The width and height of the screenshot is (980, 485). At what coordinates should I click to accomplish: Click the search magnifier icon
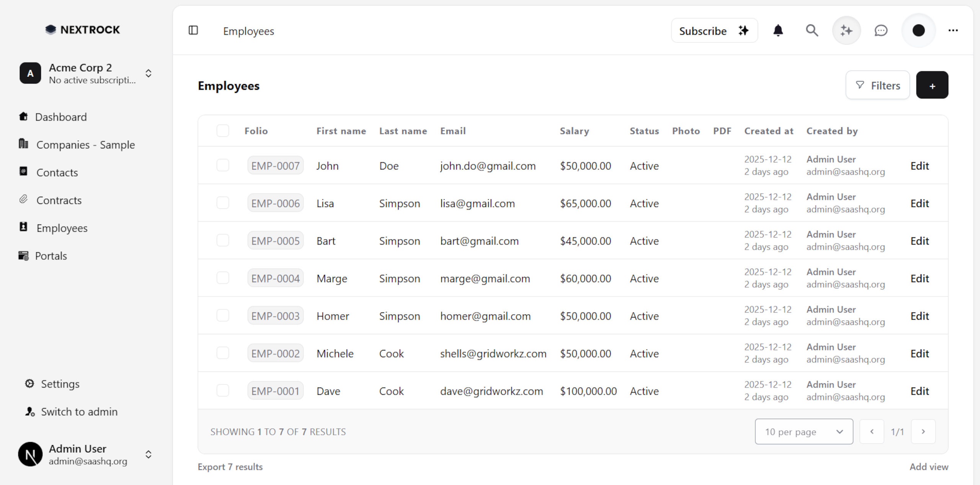pyautogui.click(x=812, y=31)
